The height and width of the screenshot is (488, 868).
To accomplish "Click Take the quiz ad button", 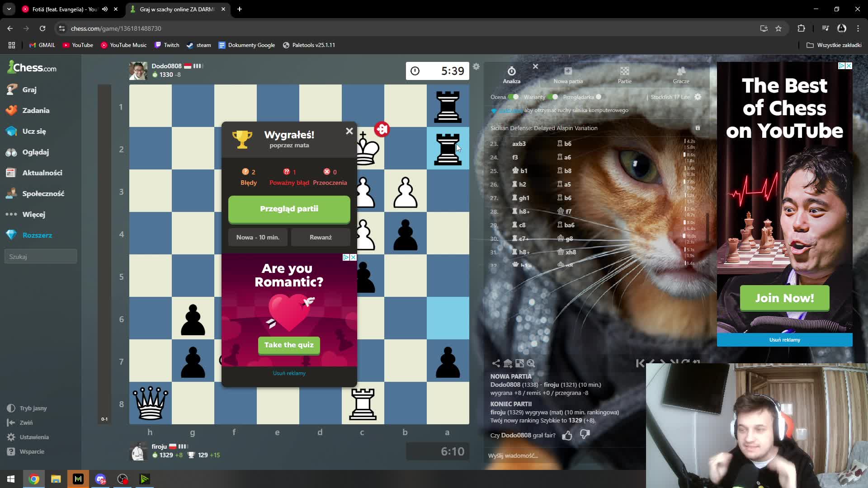I will pyautogui.click(x=289, y=345).
